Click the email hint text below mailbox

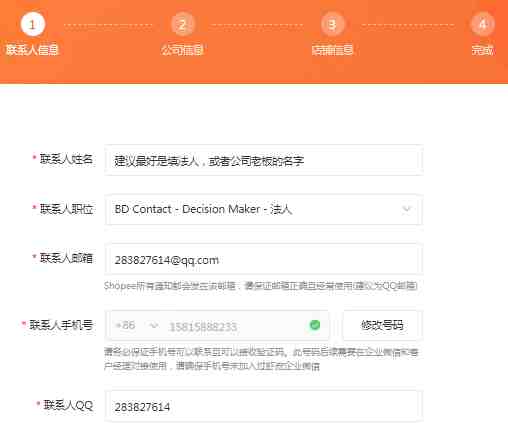tap(261, 286)
